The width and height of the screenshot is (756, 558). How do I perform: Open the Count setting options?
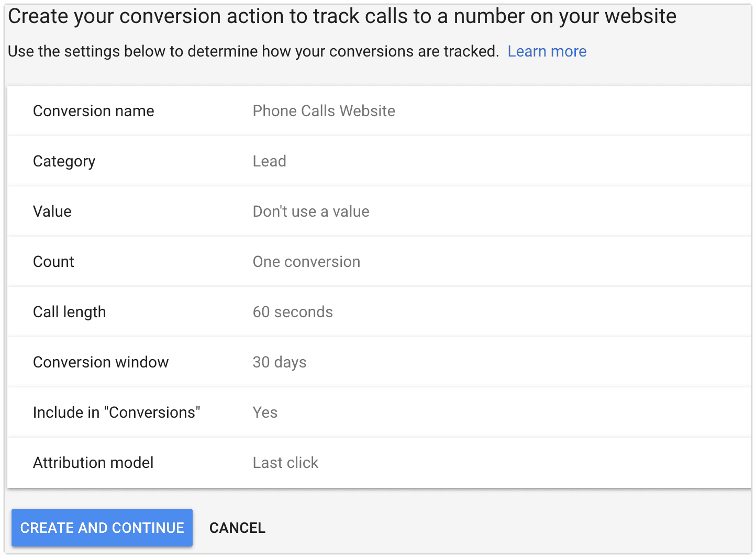(x=53, y=261)
